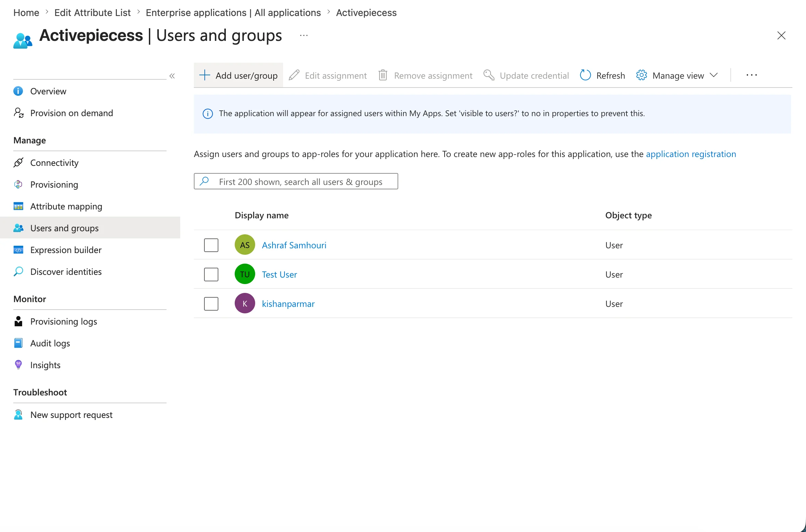Viewport: 806px width, 532px height.
Task: Click the pencil icon for Edit assignment
Action: tap(294, 75)
